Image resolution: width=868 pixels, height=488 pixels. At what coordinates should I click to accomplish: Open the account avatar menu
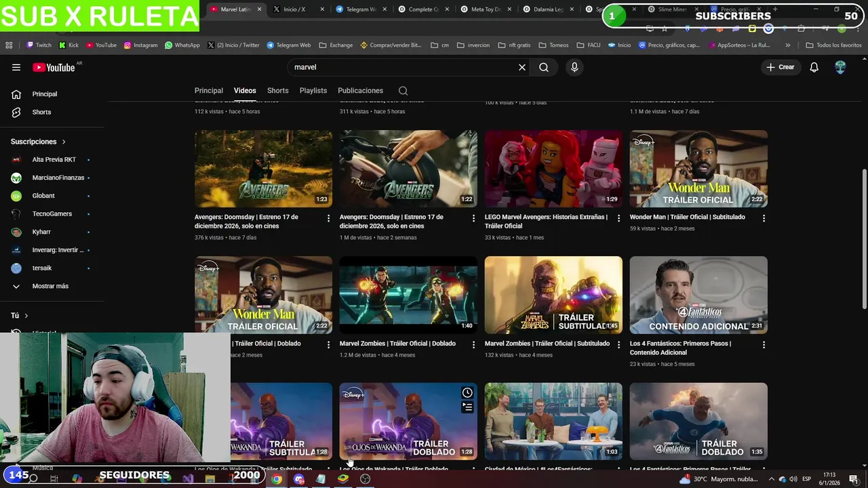pyautogui.click(x=840, y=67)
